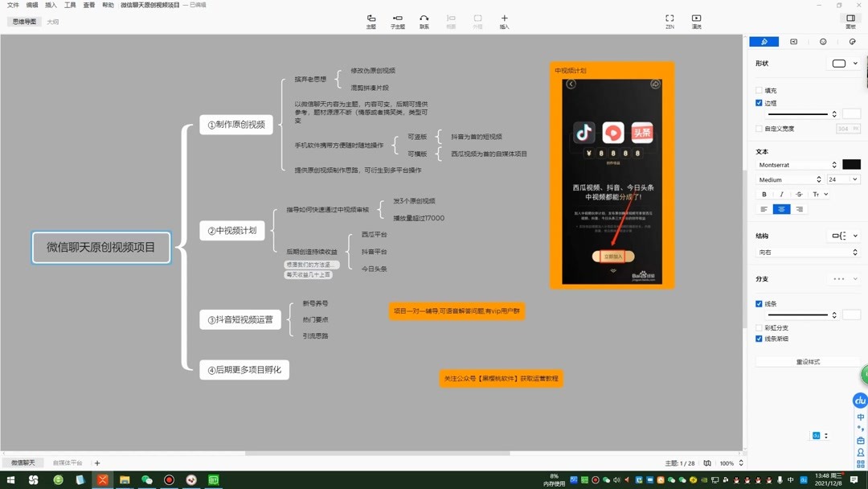
Task: Start 演示 presentation mode top right
Action: point(695,21)
